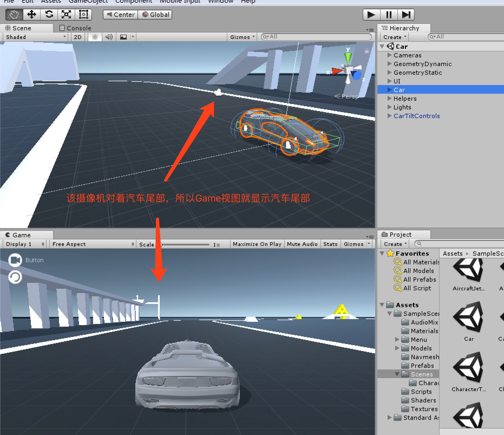Toggle scene lighting preview
This screenshot has height=435, width=504.
(x=94, y=37)
